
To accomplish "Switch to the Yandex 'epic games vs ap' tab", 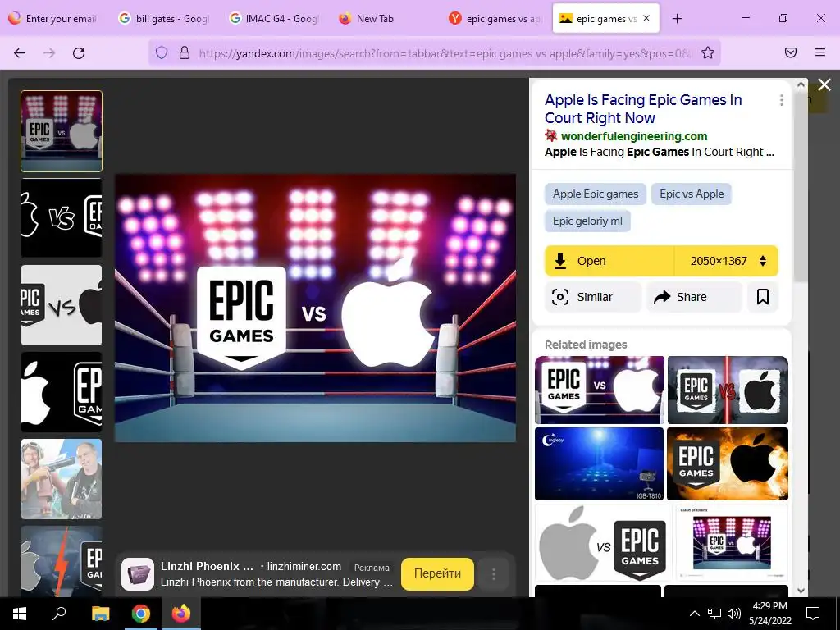I will pos(495,19).
